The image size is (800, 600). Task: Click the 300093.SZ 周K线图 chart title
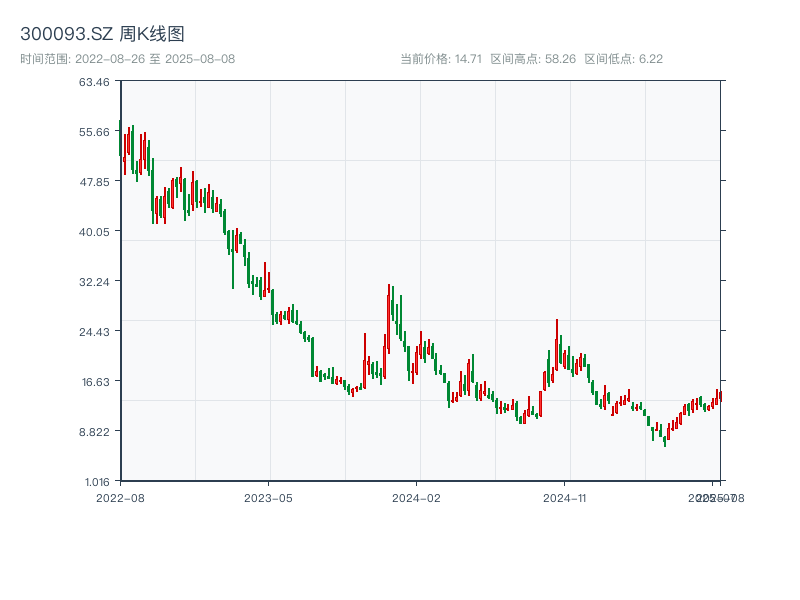point(102,35)
